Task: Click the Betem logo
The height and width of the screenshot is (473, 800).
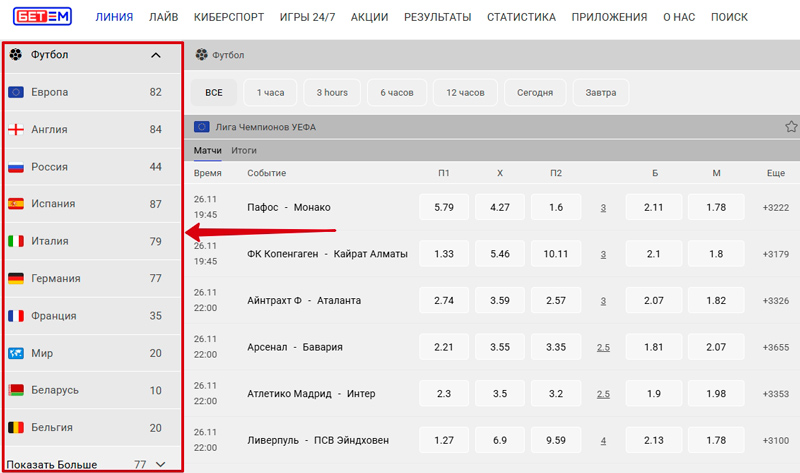Action: click(x=41, y=18)
